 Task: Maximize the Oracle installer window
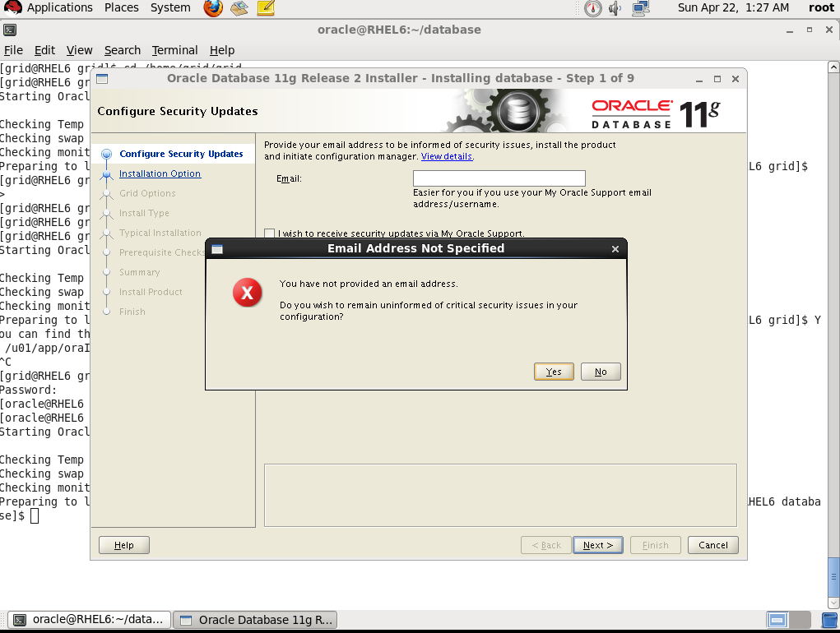717,79
